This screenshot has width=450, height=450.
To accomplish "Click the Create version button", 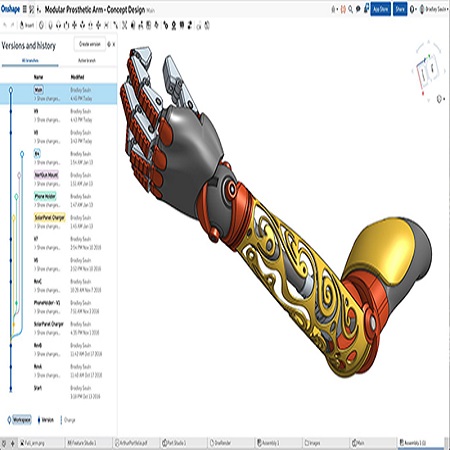I will 90,44.
